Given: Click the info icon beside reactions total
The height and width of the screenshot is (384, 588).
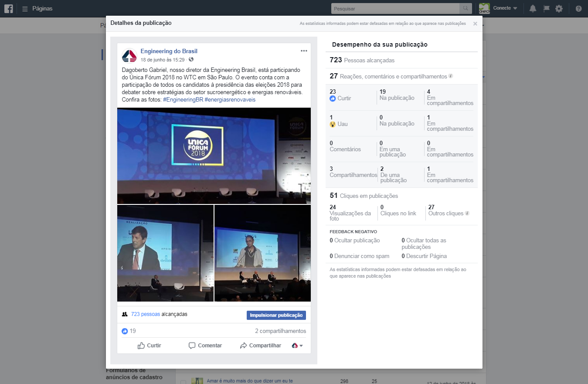Looking at the screenshot, I should coord(451,76).
